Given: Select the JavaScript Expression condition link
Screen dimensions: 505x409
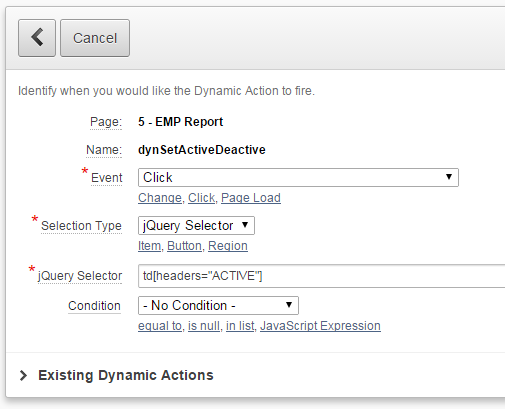Looking at the screenshot, I should [x=320, y=326].
